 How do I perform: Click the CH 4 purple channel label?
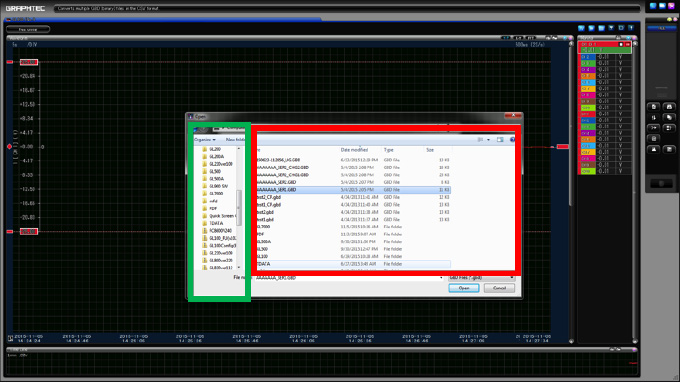pyautogui.click(x=587, y=69)
